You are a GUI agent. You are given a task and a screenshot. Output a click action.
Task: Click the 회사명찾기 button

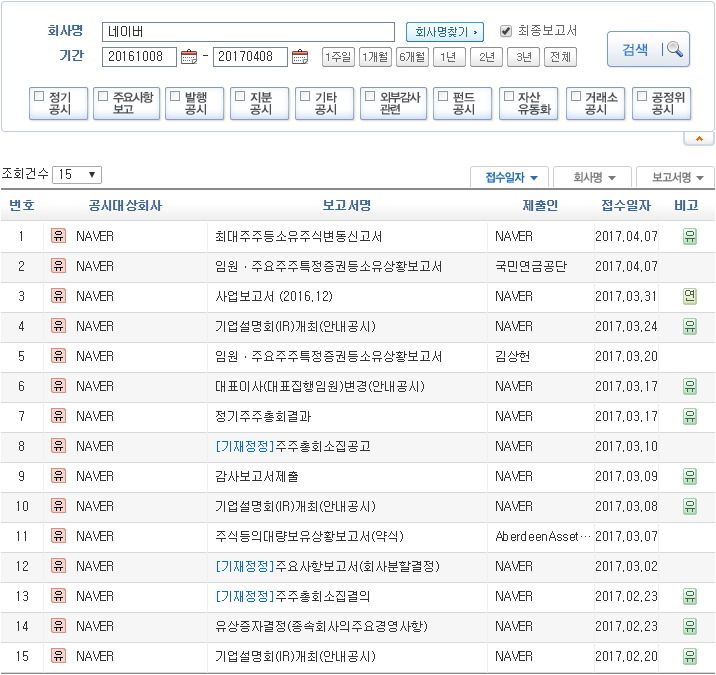[x=445, y=32]
